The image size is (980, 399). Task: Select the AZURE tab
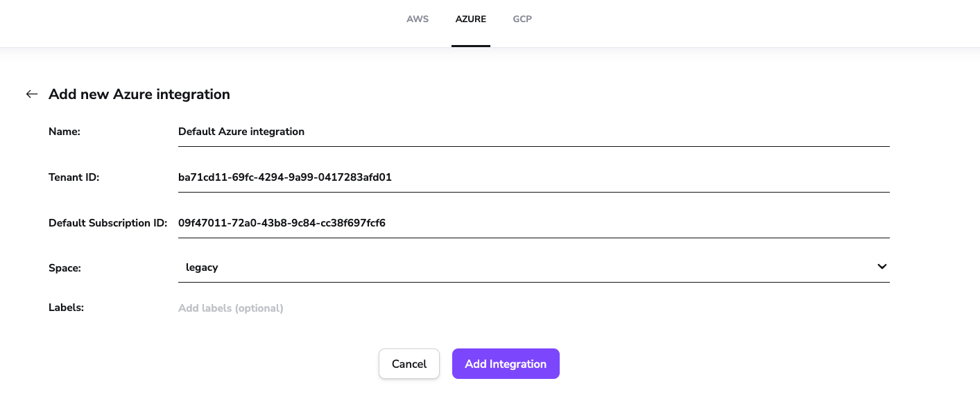click(x=471, y=19)
